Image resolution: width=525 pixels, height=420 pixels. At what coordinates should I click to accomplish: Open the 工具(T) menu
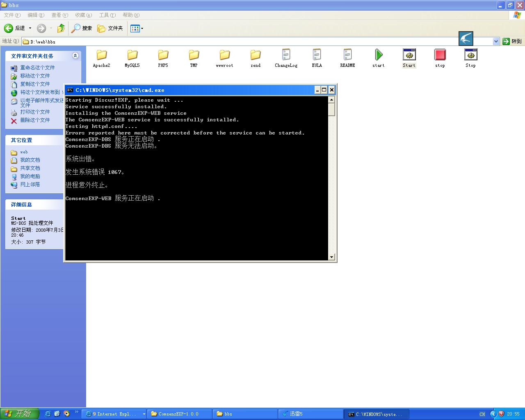click(107, 15)
